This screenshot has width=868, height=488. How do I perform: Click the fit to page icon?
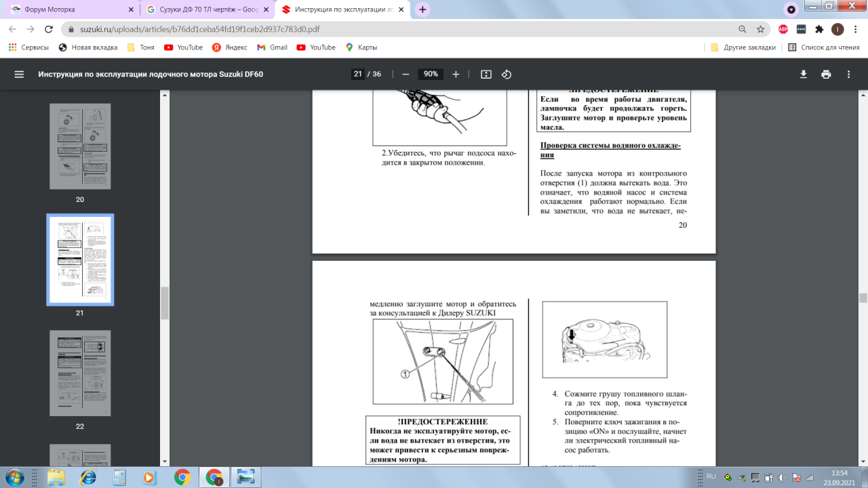(486, 75)
